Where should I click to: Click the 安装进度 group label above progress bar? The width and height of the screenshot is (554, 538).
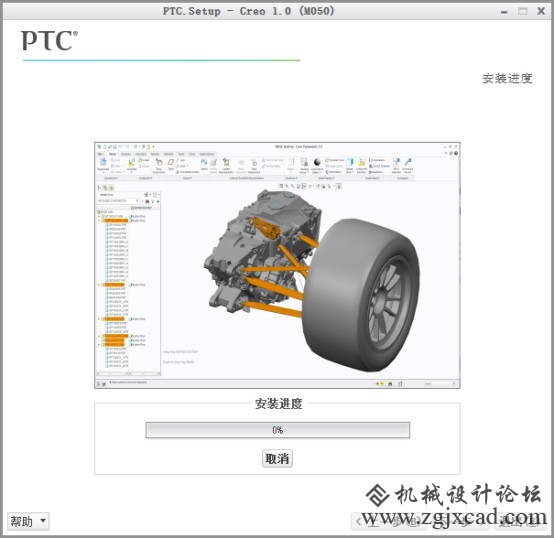coord(279,403)
